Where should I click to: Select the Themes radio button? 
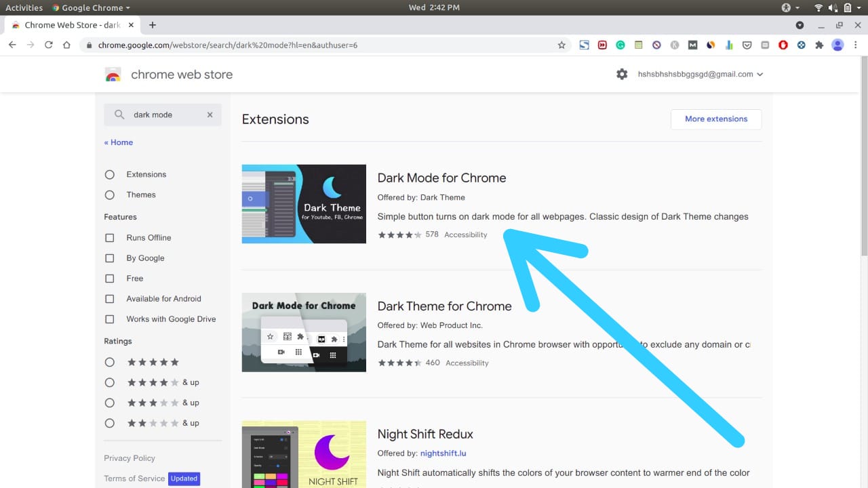(110, 195)
